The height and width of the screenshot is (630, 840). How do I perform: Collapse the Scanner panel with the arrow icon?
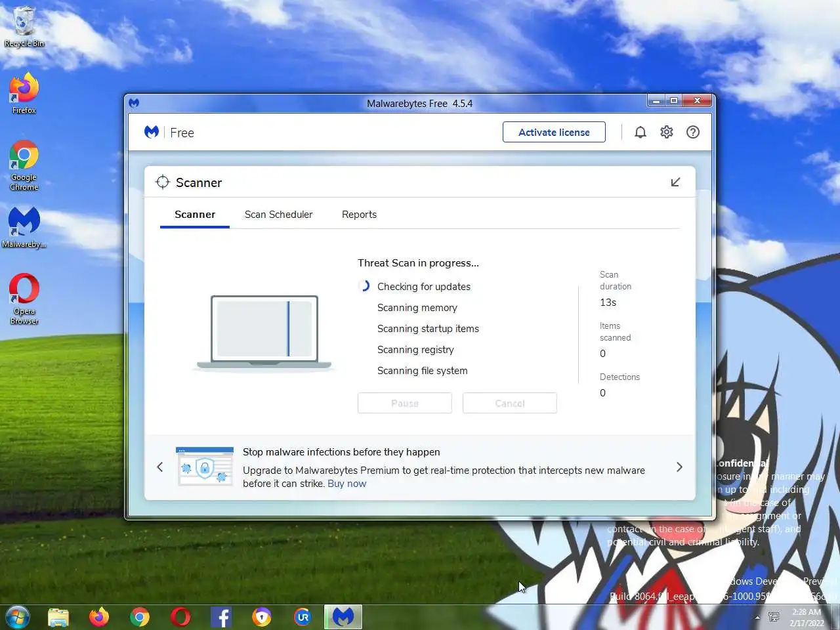pos(675,182)
